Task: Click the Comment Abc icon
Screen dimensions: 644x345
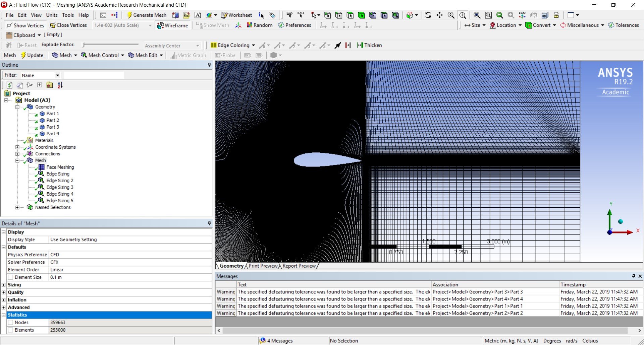Action: (186, 15)
